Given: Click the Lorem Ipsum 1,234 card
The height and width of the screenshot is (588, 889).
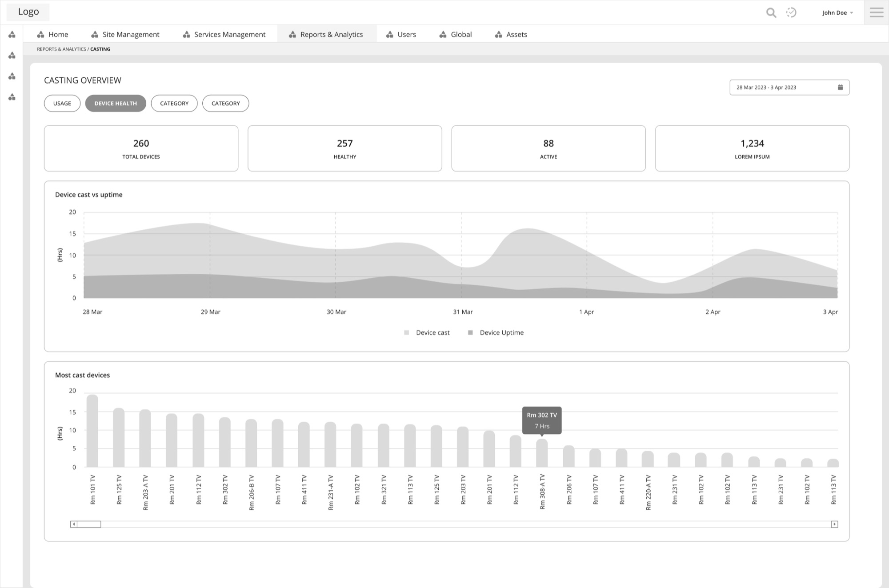Looking at the screenshot, I should tap(752, 148).
